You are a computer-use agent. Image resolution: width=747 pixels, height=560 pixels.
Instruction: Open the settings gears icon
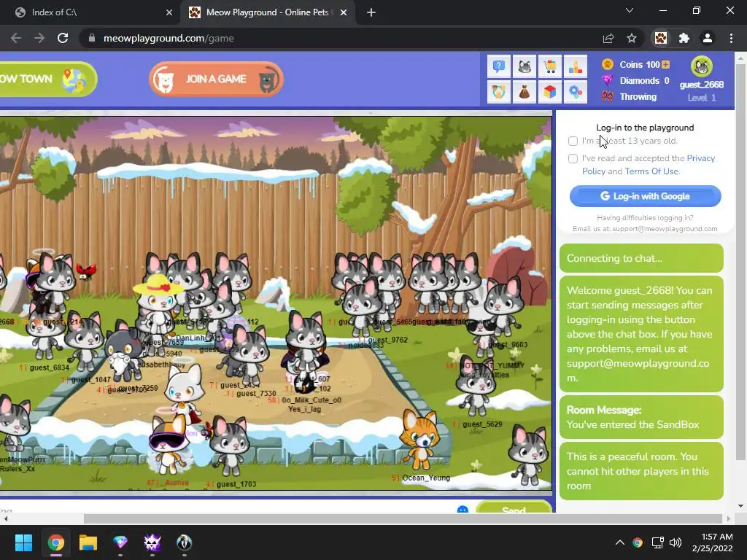[x=576, y=92]
